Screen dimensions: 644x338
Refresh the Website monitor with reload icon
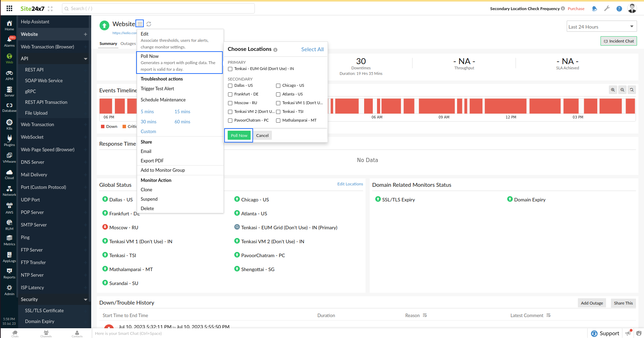(149, 24)
